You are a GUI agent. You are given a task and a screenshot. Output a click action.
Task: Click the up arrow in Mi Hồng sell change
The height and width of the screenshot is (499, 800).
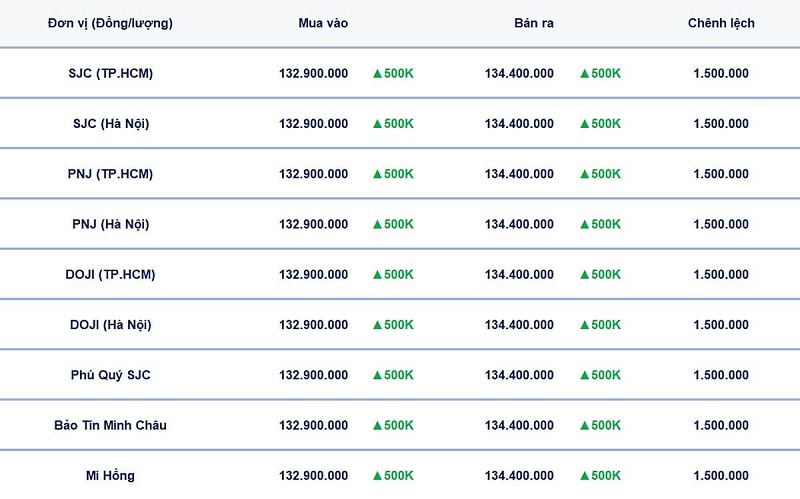click(585, 476)
